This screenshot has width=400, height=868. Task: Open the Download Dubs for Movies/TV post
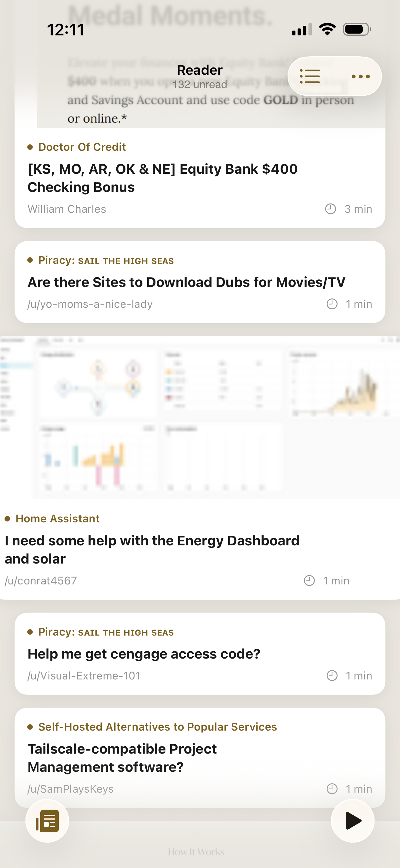tap(186, 282)
